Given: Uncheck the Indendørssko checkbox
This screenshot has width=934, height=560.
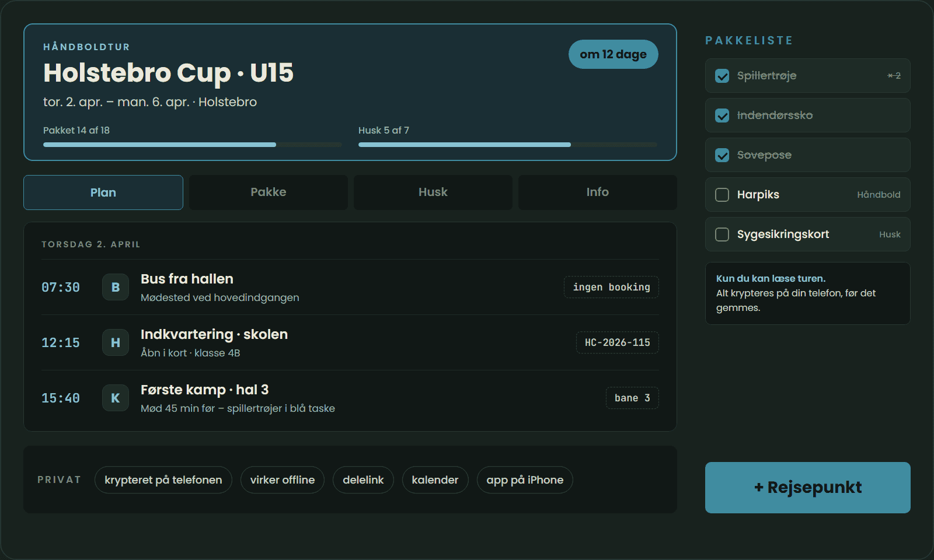Looking at the screenshot, I should [722, 116].
